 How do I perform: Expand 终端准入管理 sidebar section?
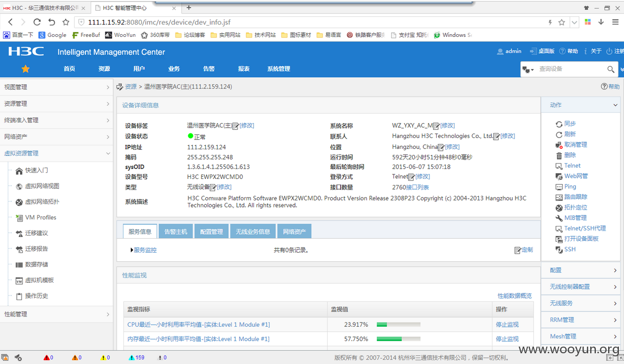56,120
